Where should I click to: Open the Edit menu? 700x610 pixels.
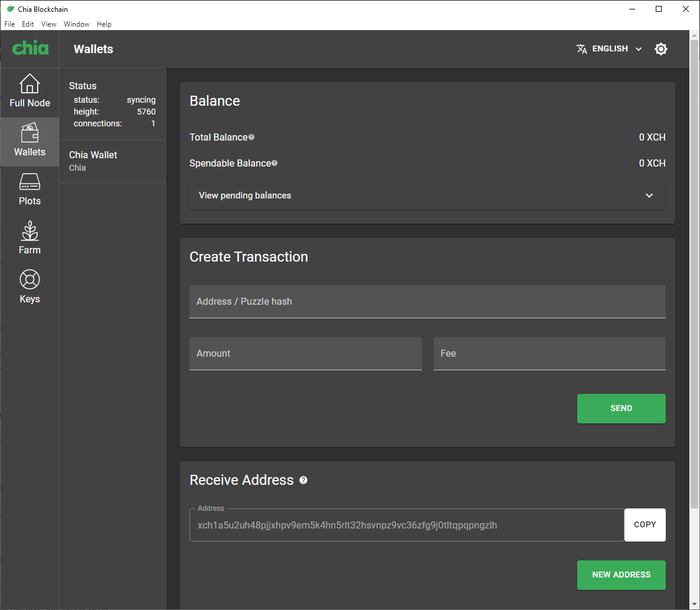click(28, 24)
